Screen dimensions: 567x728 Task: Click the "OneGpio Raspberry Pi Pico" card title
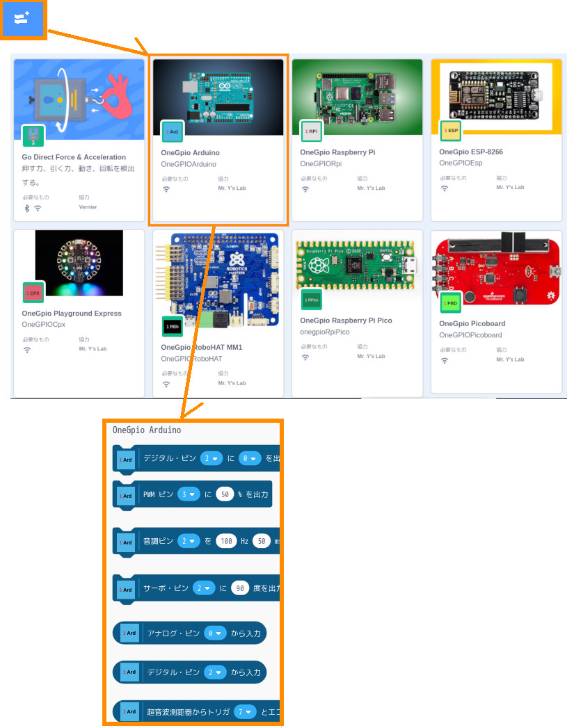coord(346,321)
